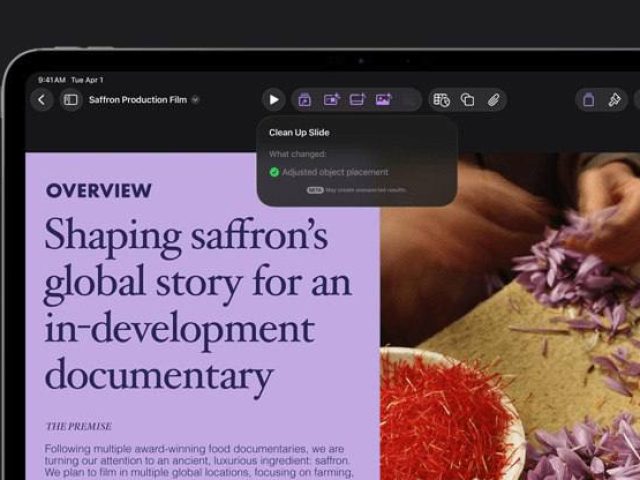
Task: Select the OVERVIEW heading on the slide
Action: tap(99, 191)
